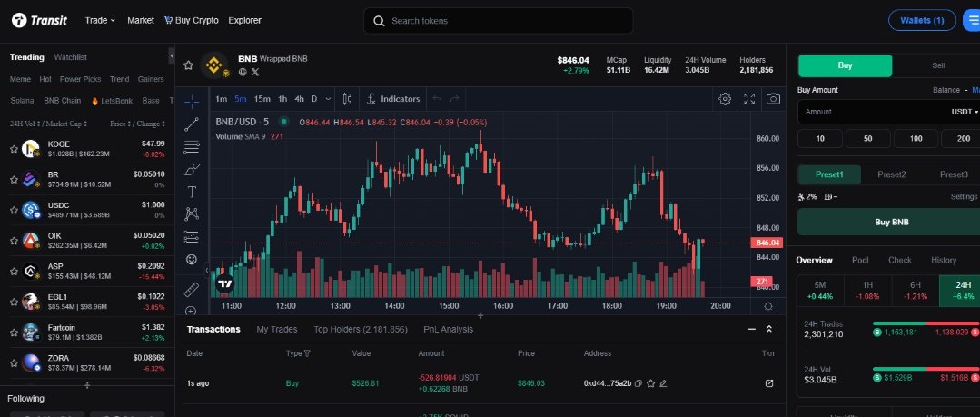Collapse the trending sidebar panel

click(x=172, y=56)
